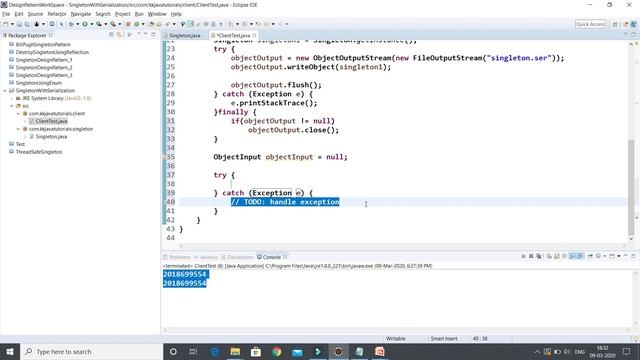The height and width of the screenshot is (360, 640).
Task: Switch to the Javadoc tab
Action: [x=206, y=257]
